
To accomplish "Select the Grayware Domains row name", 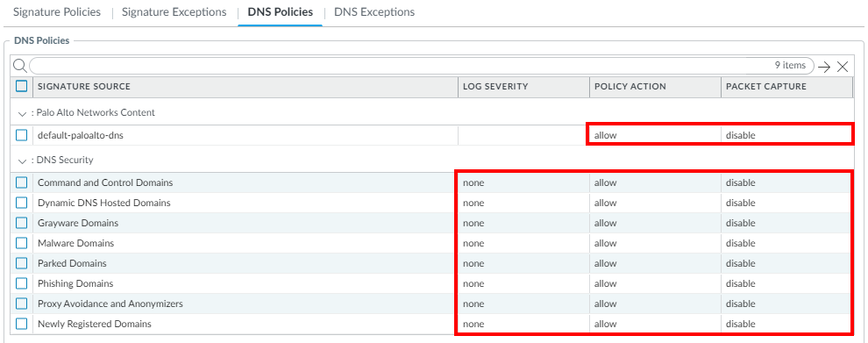I will [x=78, y=223].
